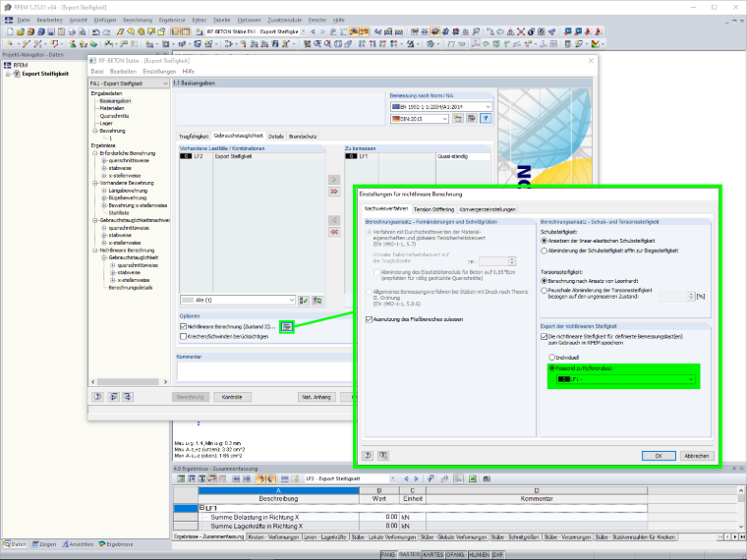
Task: Go to next module case with the right arrow
Action: [x=322, y=31]
